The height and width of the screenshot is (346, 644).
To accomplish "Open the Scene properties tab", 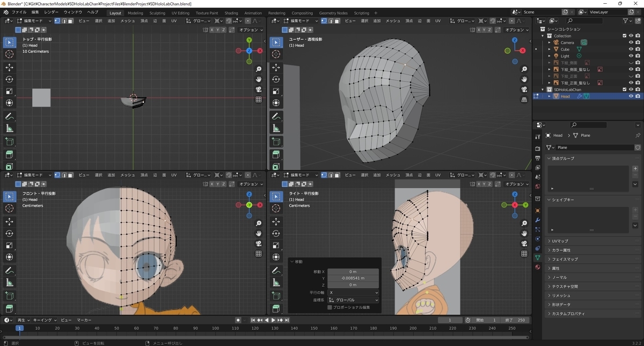I will tap(538, 177).
